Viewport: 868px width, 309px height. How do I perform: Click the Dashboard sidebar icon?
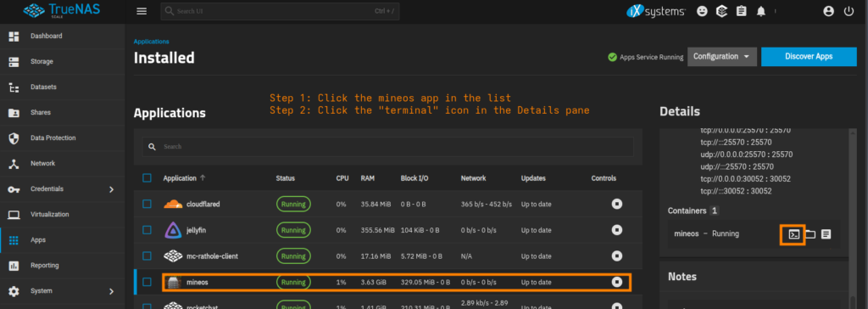[x=14, y=36]
